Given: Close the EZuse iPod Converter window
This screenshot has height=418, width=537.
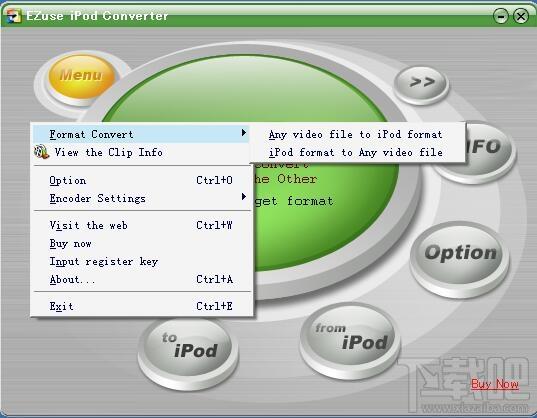Looking at the screenshot, I should coord(521,16).
